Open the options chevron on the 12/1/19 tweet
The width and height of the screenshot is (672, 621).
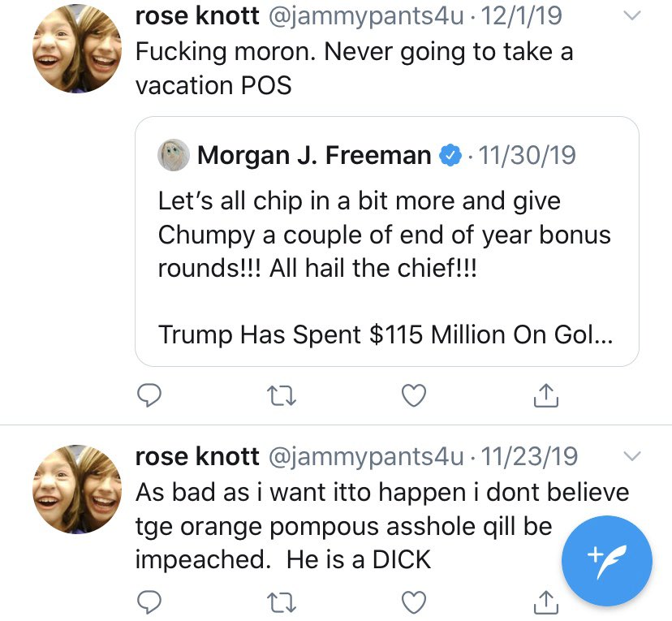[631, 16]
